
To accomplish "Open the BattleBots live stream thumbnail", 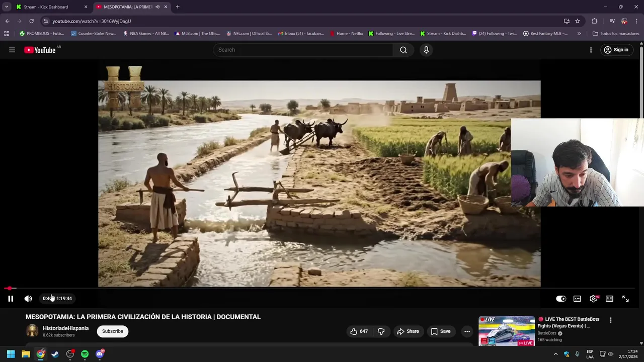I will [x=507, y=331].
